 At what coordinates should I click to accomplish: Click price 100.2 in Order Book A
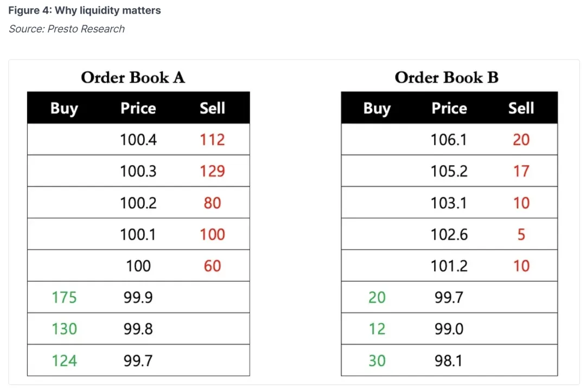click(138, 203)
